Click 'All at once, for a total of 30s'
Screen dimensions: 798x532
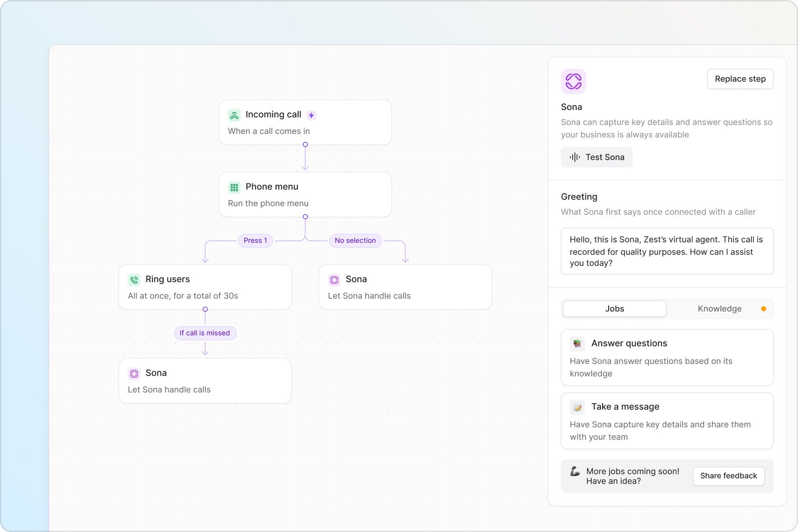point(183,296)
